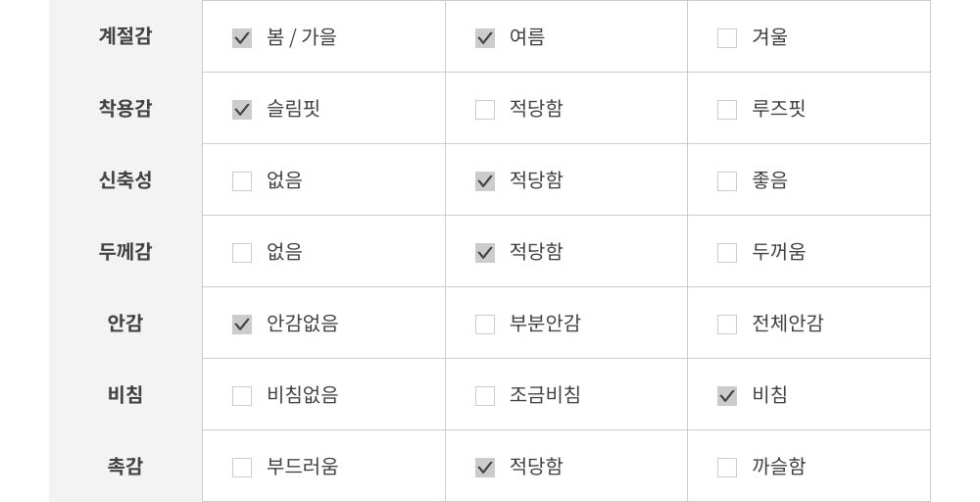The width and height of the screenshot is (980, 502).
Task: Check the 루즈핏 fit checkbox
Action: [727, 110]
